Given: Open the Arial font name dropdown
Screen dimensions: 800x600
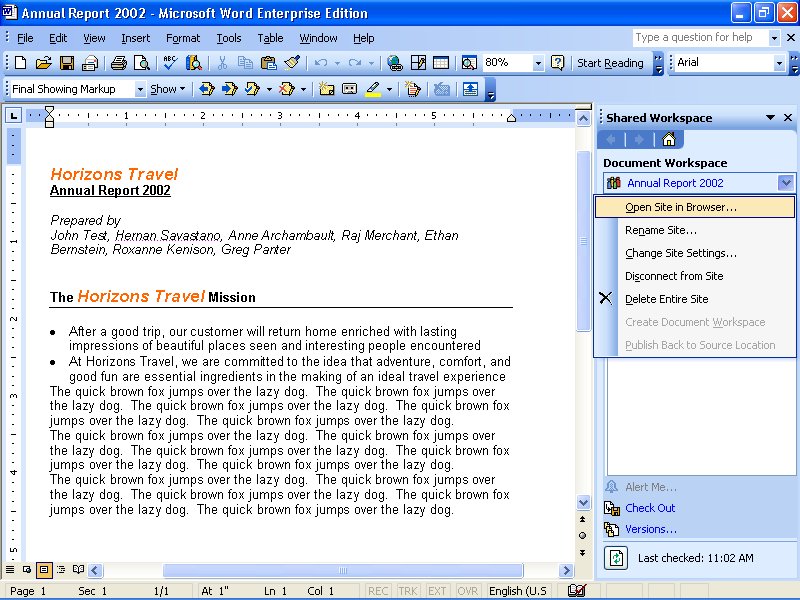Looking at the screenshot, I should (779, 63).
